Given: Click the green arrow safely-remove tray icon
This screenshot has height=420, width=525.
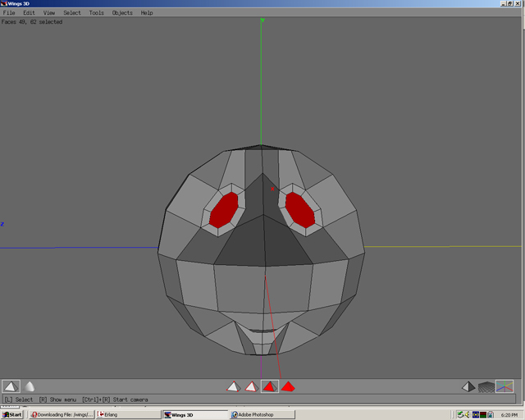Looking at the screenshot, I should [460, 414].
